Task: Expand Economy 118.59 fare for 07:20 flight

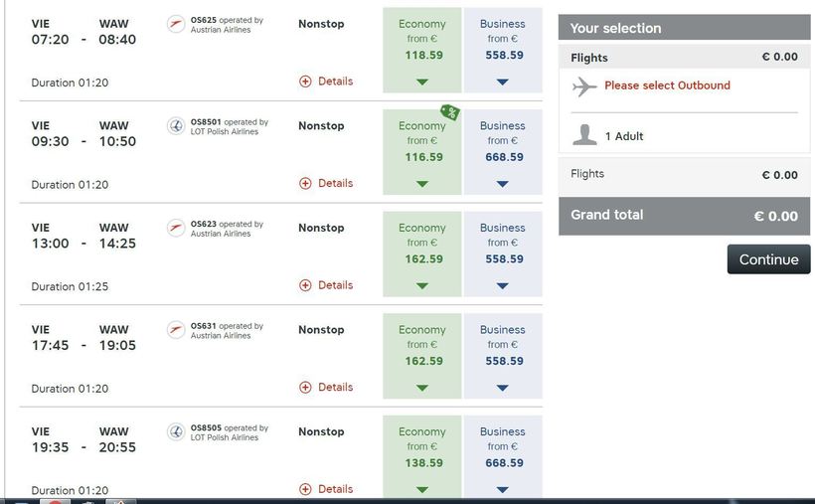Action: pyautogui.click(x=422, y=82)
